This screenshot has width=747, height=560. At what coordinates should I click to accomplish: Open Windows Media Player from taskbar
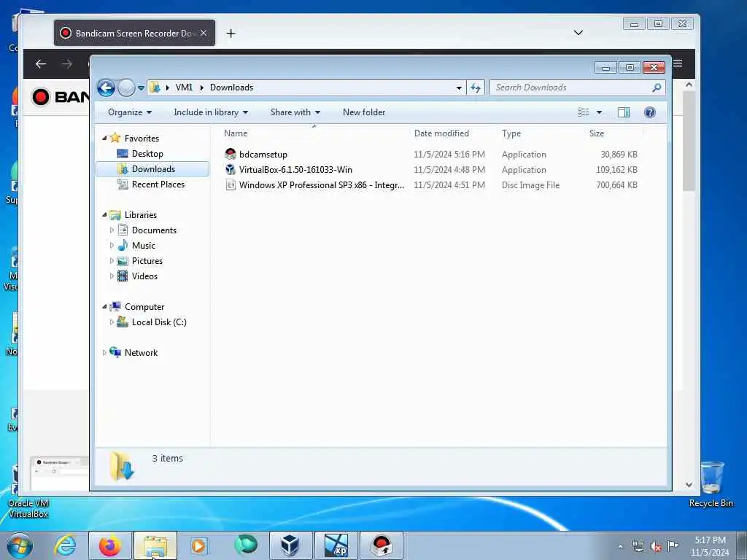coord(198,545)
